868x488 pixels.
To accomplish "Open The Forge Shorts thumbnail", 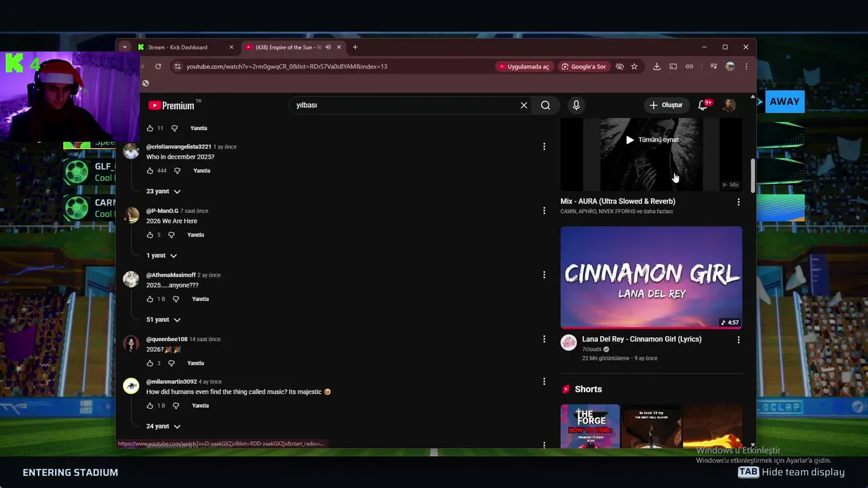I will 590,426.
